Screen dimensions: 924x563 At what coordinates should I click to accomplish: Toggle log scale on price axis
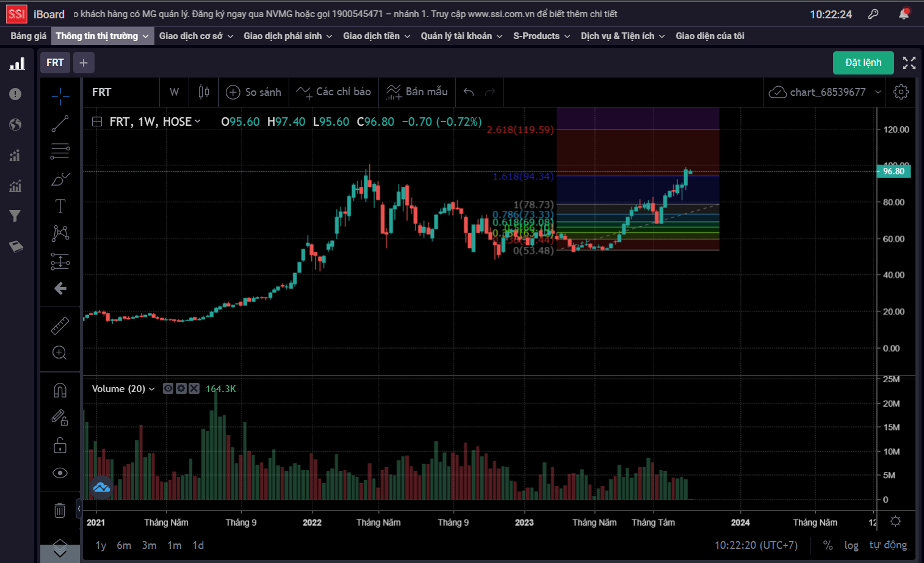(x=851, y=545)
